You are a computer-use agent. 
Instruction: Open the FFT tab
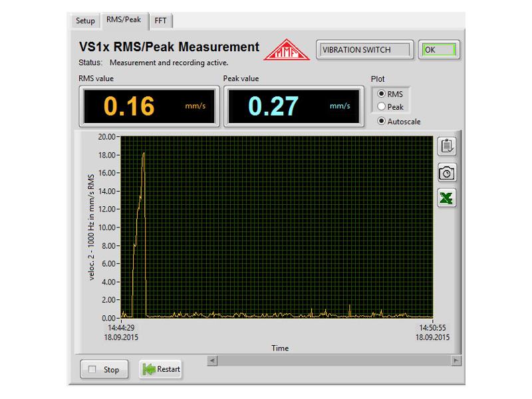(x=161, y=21)
